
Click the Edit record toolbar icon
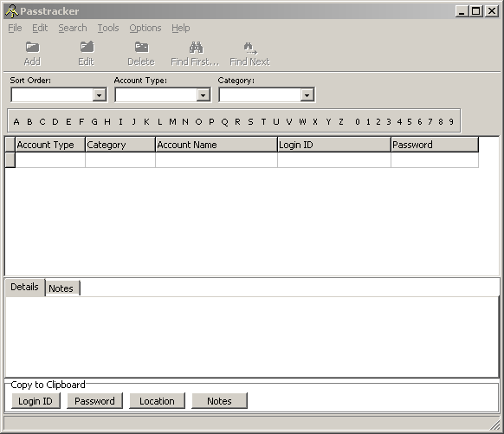pyautogui.click(x=87, y=47)
